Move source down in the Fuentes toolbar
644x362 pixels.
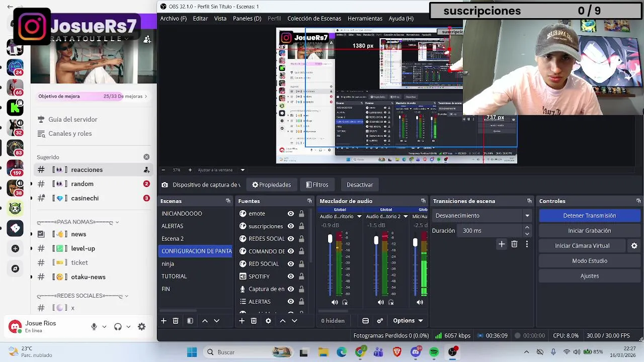pyautogui.click(x=295, y=321)
